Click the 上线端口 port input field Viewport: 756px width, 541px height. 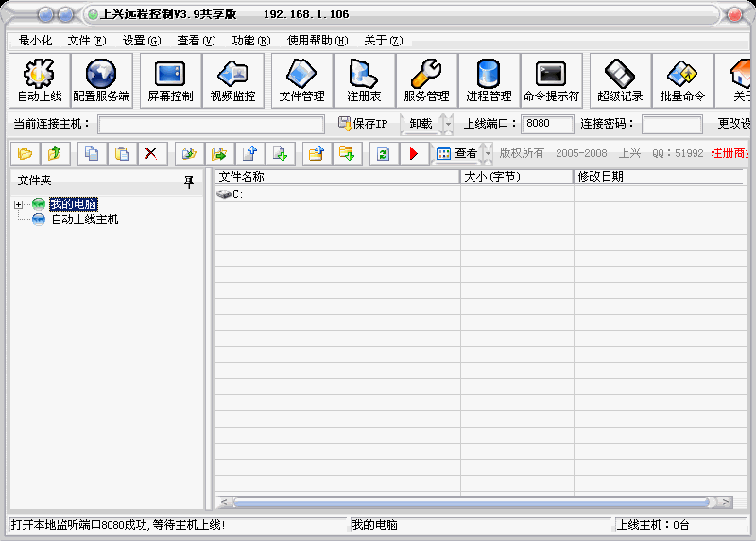[547, 124]
